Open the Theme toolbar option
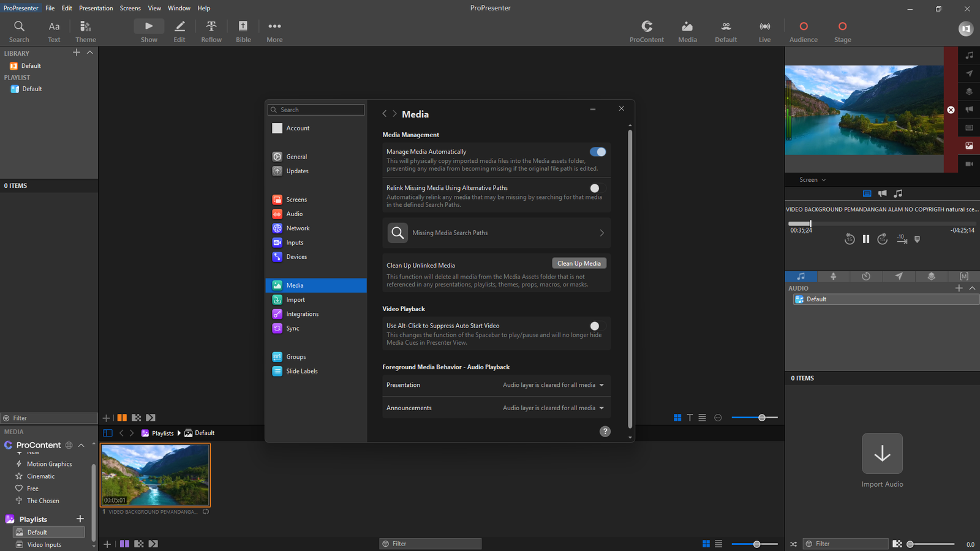This screenshot has width=980, height=551. point(86,31)
